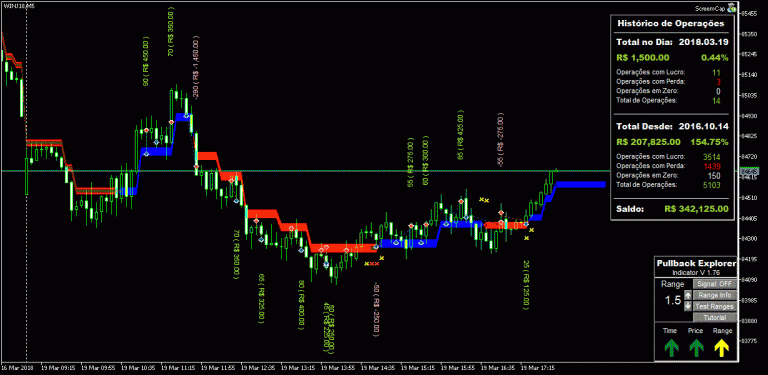Click the current price tag on price axis

click(749, 172)
